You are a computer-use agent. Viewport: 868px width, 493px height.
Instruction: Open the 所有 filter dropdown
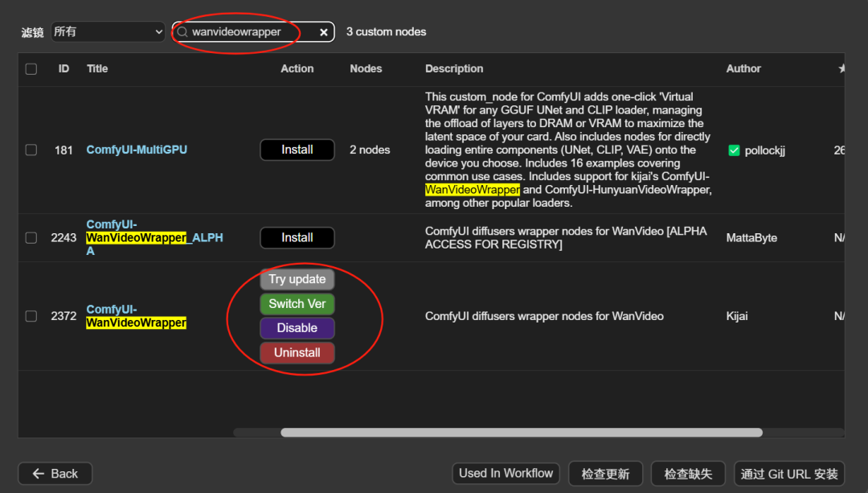tap(108, 32)
